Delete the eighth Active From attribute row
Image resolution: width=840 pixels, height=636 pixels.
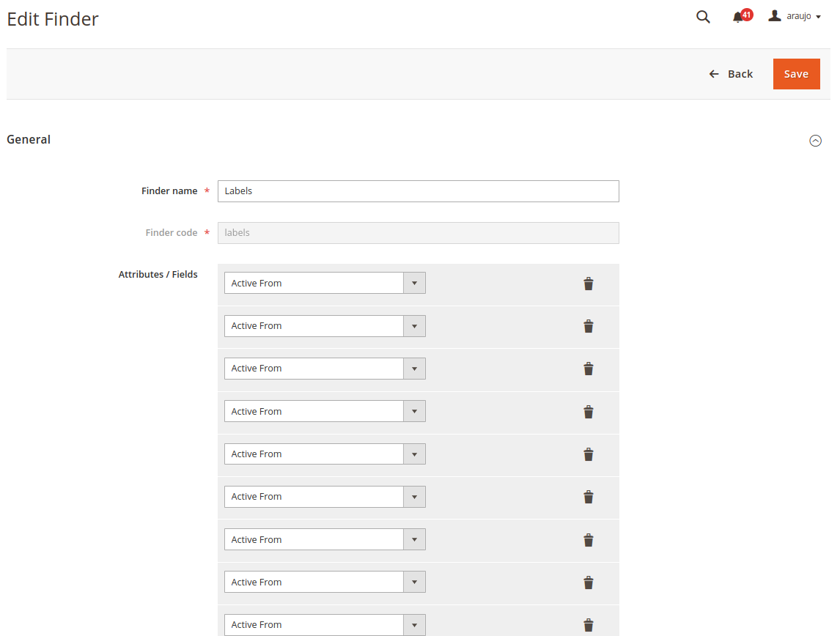point(588,583)
